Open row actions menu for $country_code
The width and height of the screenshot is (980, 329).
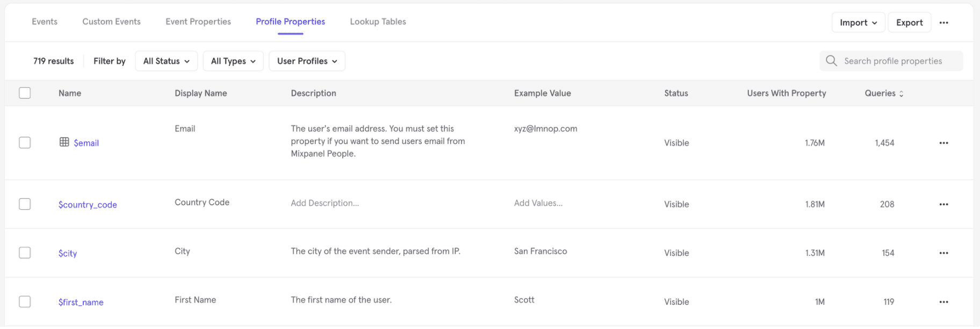coord(943,204)
